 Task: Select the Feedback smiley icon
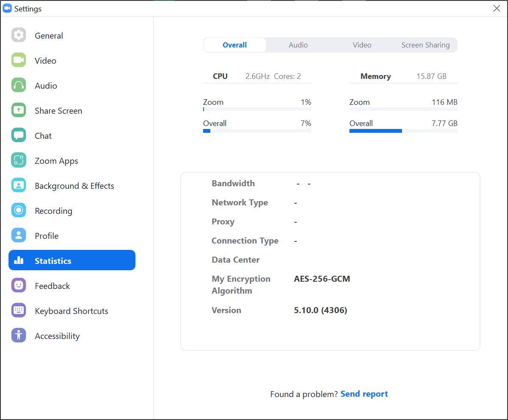19,286
